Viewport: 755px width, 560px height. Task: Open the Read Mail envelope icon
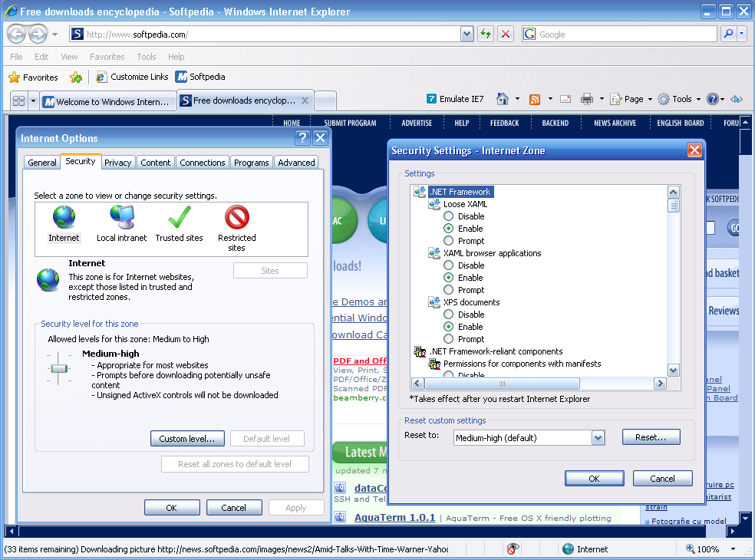click(565, 99)
